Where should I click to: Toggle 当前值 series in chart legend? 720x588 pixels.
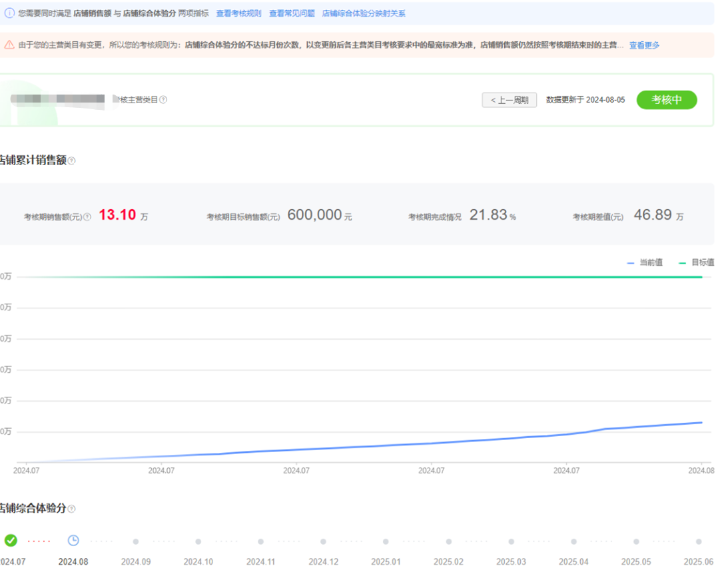click(645, 263)
